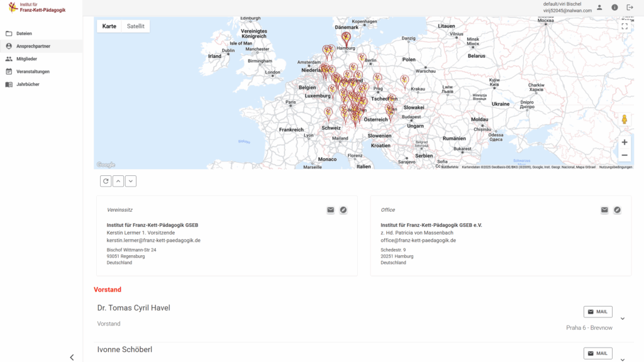Screen dimensions: 644x362
Task: Click MAIL button for Ivonne Schöberl
Action: click(598, 353)
